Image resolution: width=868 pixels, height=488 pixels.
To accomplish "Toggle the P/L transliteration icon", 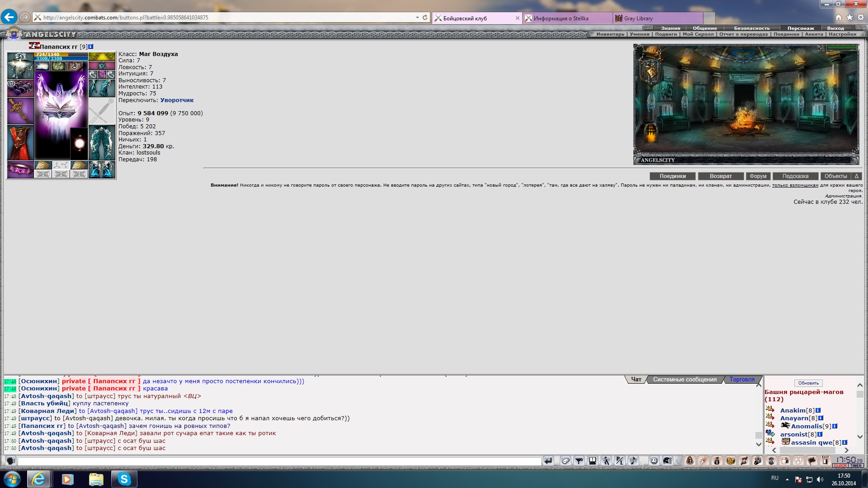I will coord(619,461).
